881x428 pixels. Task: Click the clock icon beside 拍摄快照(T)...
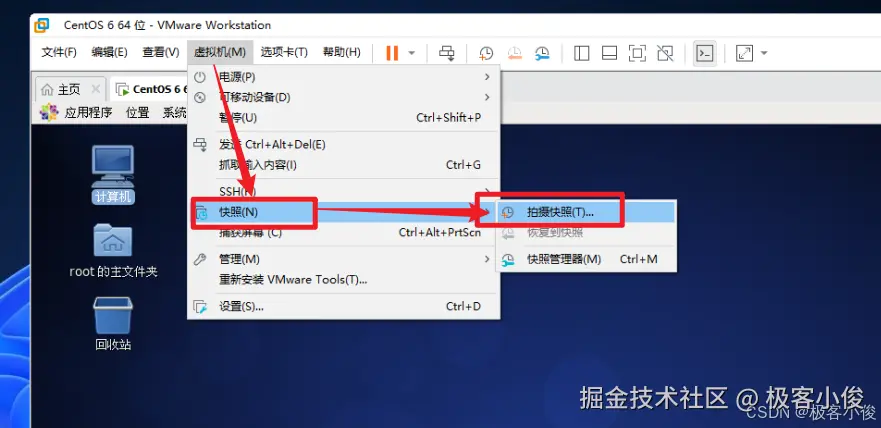click(508, 213)
